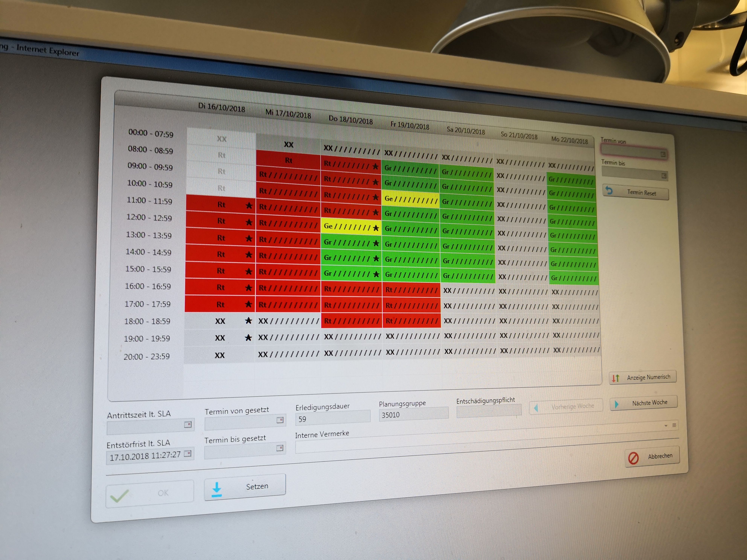Click Entstörfrist field 17.10.2018 11:27:27
The height and width of the screenshot is (560, 747).
pyautogui.click(x=150, y=456)
